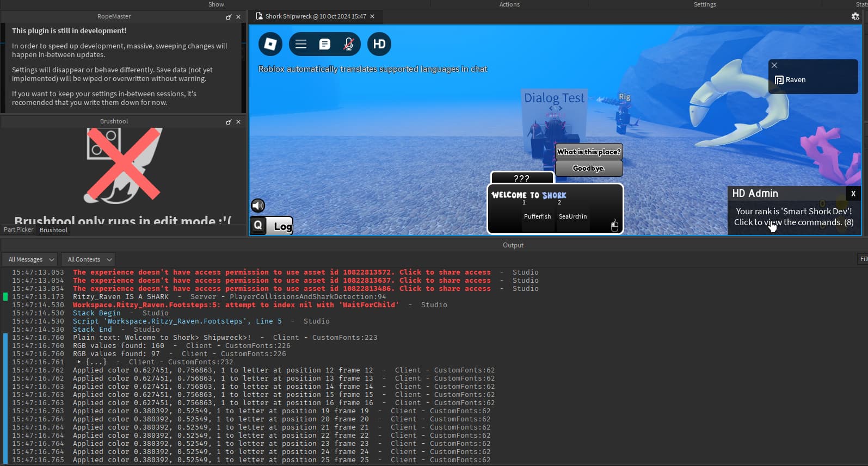Screen dimensions: 868x466
Task: Click HD Admin notice to view commands
Action: click(794, 216)
